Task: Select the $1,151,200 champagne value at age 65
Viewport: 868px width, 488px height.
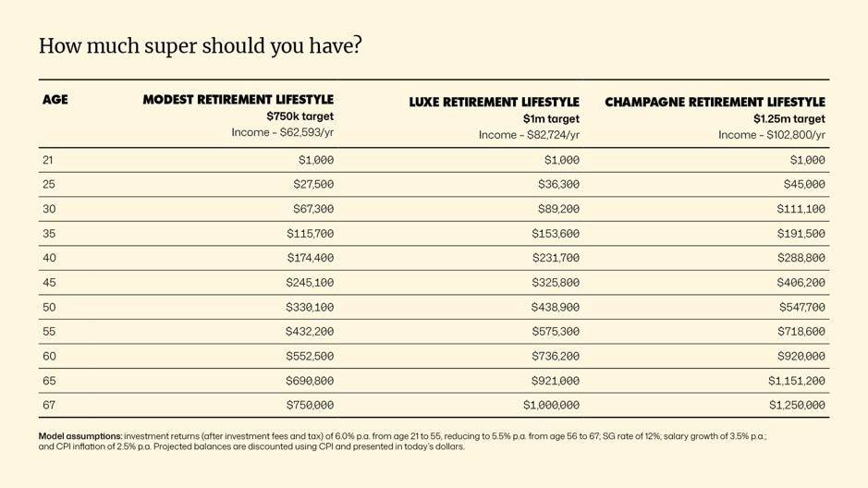Action: [x=797, y=381]
